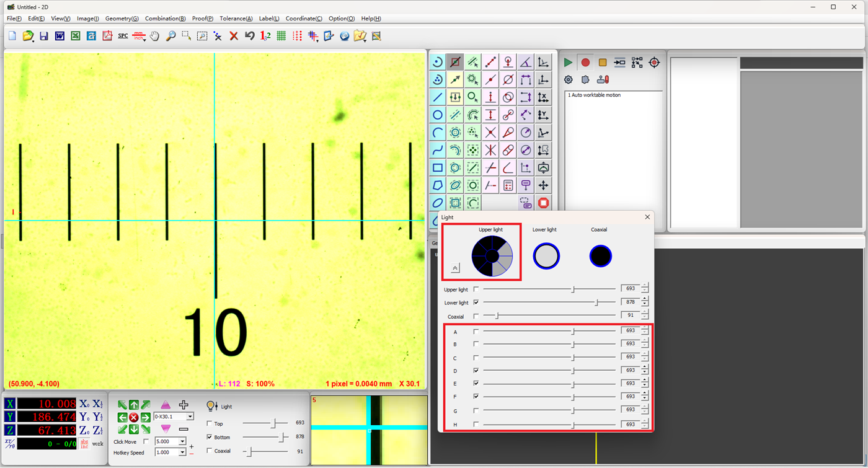Image resolution: width=868 pixels, height=468 pixels.
Task: Click the undo arrow icon
Action: coord(250,36)
